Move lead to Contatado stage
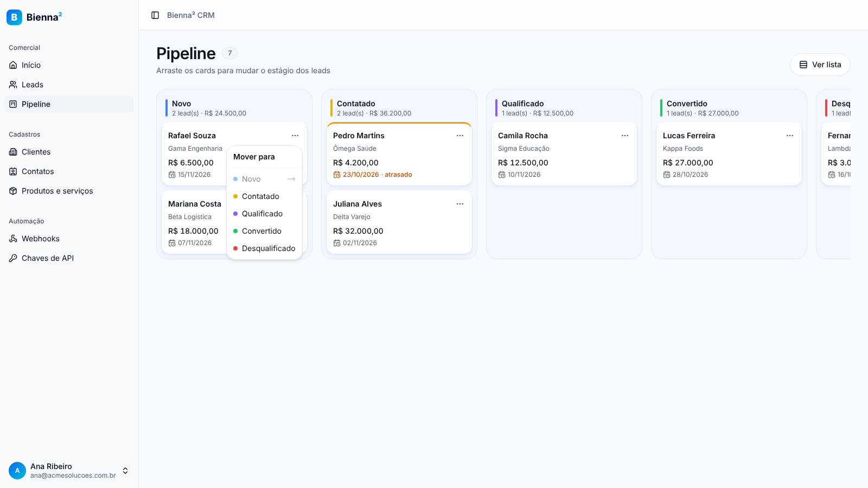868x488 pixels. click(264, 196)
